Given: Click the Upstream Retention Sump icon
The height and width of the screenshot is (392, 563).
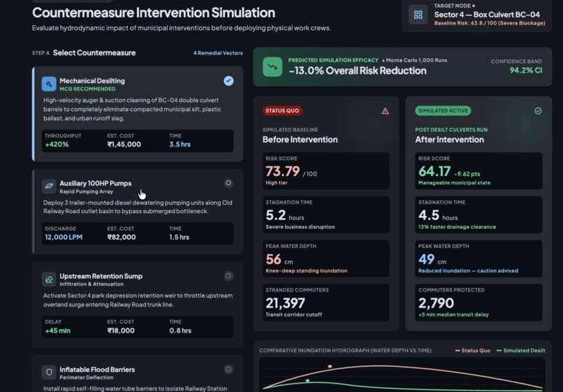Looking at the screenshot, I should pyautogui.click(x=49, y=280).
